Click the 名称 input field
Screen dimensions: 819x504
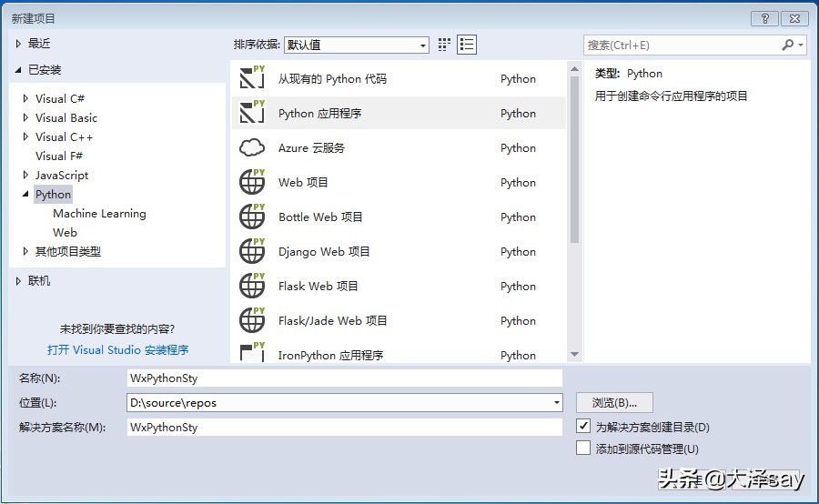pyautogui.click(x=344, y=378)
